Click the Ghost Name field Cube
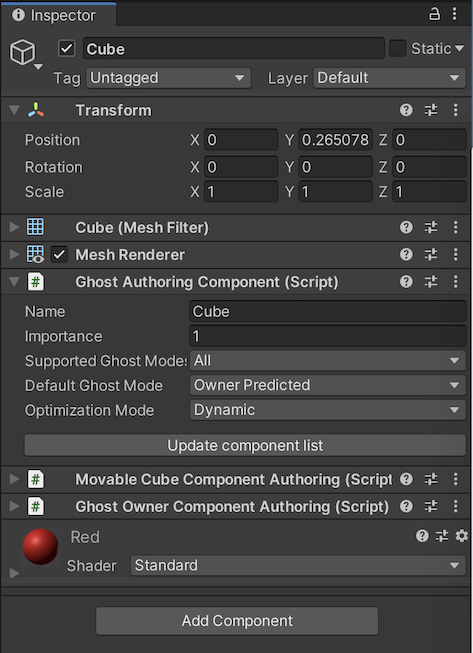 click(x=328, y=312)
